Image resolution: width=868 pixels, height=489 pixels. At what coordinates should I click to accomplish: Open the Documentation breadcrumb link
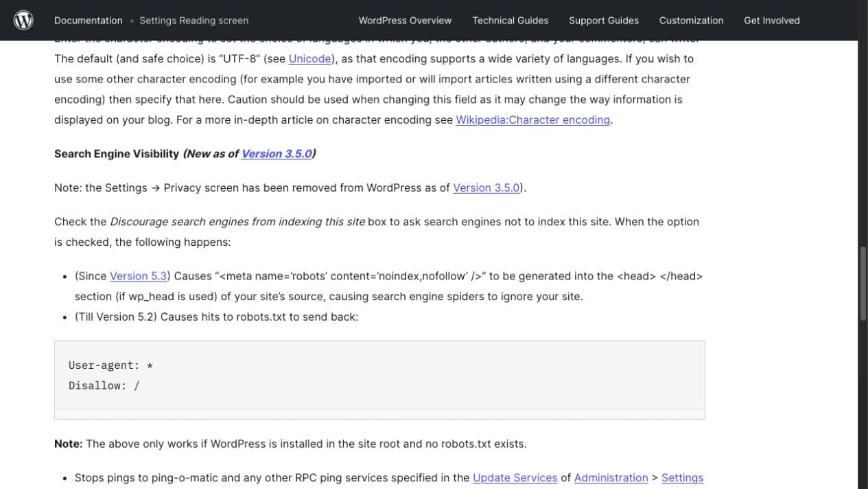(x=89, y=21)
